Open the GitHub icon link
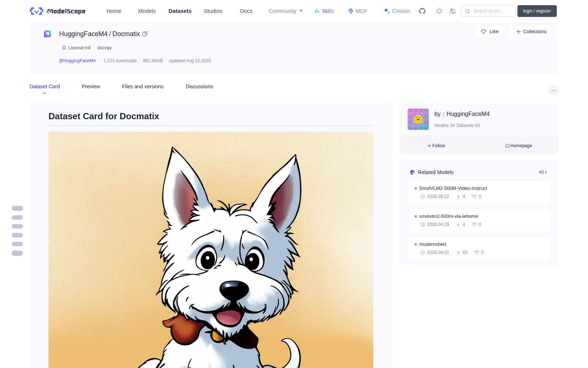Screen dimensions: 588x368 pyautogui.click(x=422, y=11)
